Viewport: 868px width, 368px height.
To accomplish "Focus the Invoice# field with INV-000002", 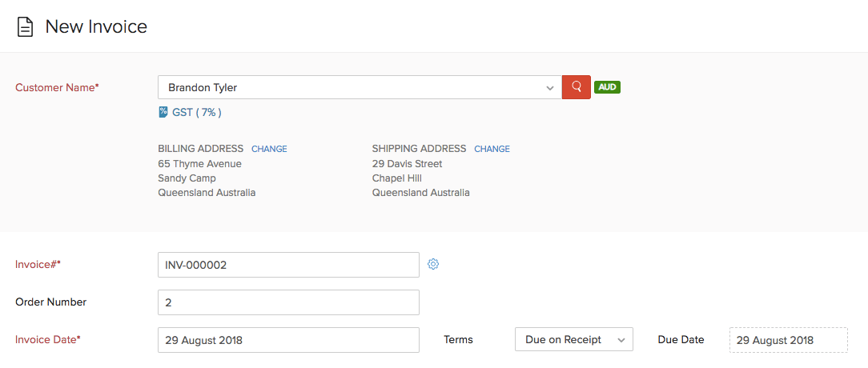I will point(288,265).
